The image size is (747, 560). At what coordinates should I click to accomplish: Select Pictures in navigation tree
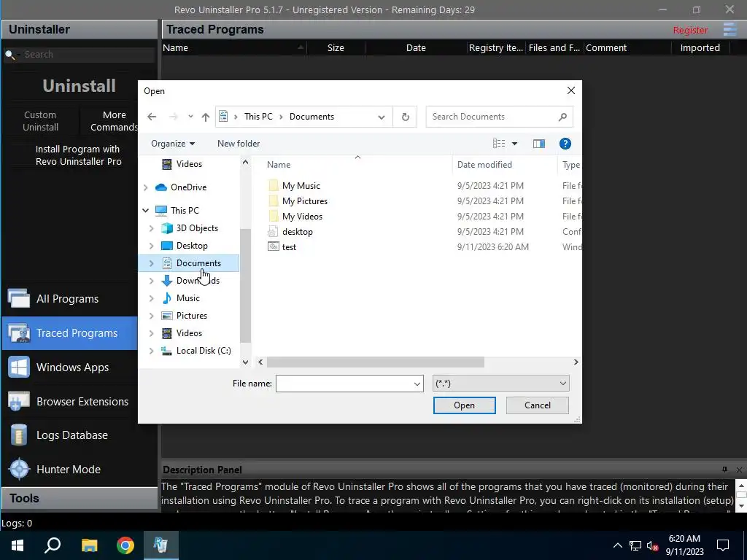[x=192, y=316]
